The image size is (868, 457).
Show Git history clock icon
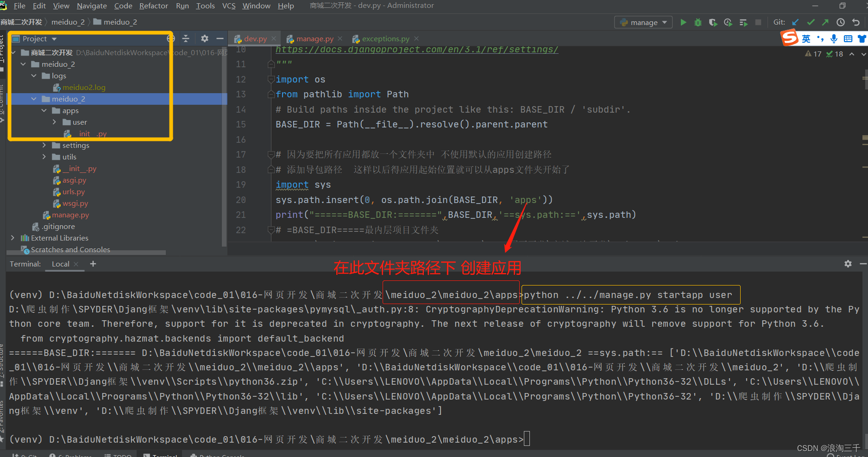[841, 22]
